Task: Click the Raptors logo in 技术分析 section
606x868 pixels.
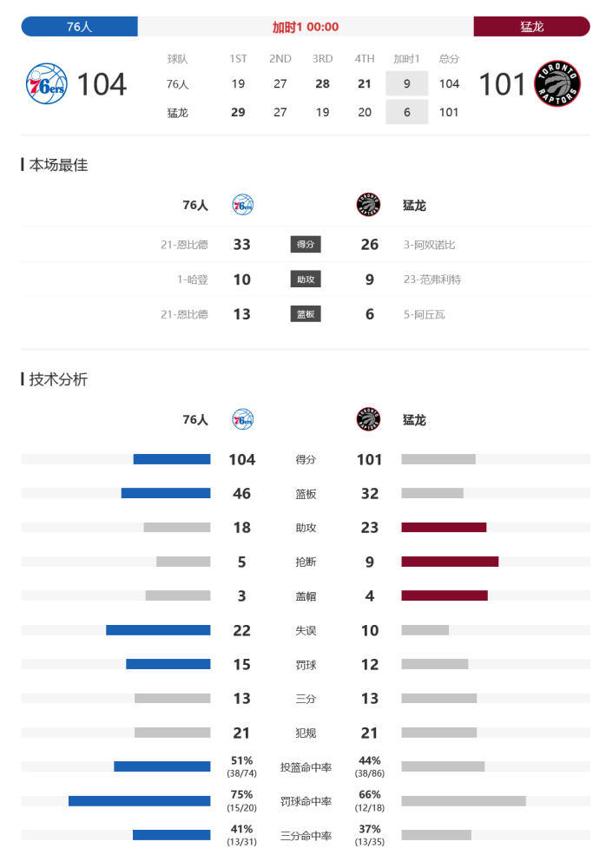Action: (368, 419)
